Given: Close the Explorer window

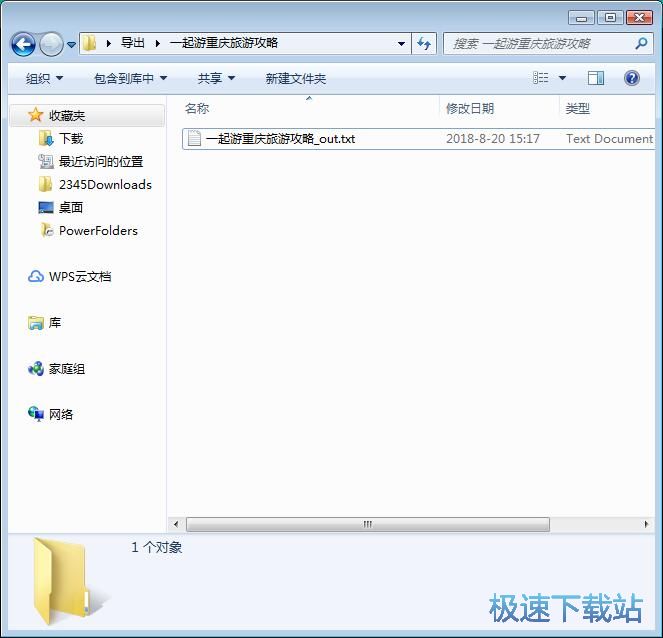Looking at the screenshot, I should coord(639,18).
